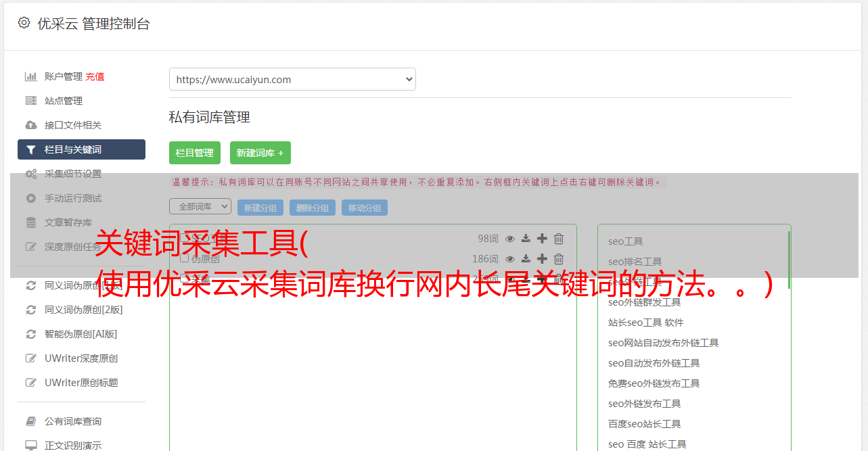Image resolution: width=868 pixels, height=451 pixels.
Task: Click the edit icon for UWriter深度原创
Action: pos(31,358)
